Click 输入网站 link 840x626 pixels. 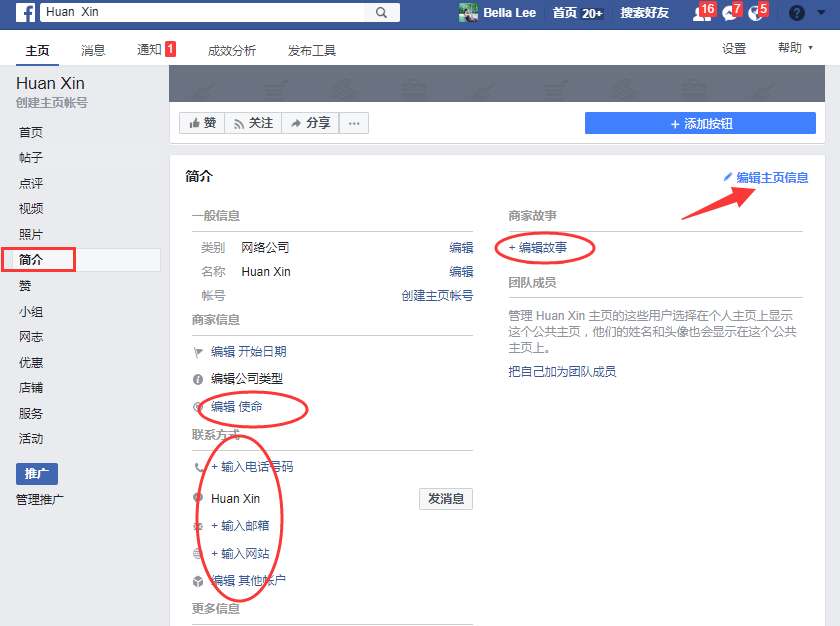(x=240, y=553)
